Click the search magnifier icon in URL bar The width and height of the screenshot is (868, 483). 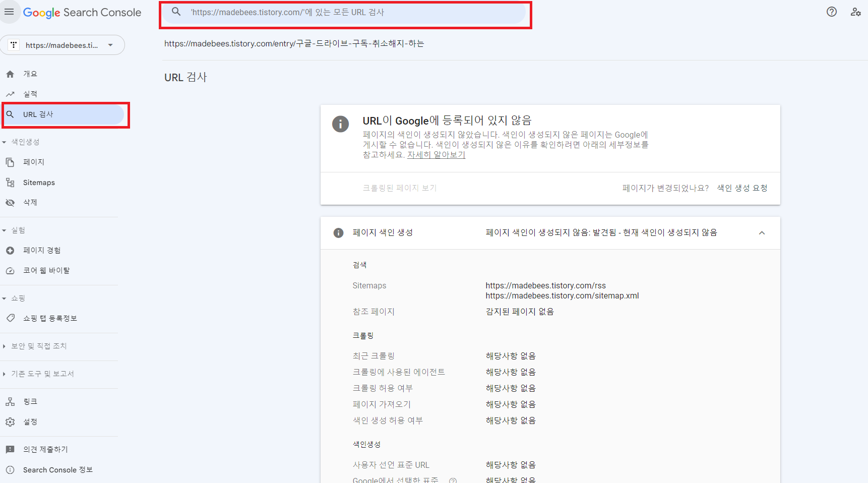pyautogui.click(x=176, y=12)
